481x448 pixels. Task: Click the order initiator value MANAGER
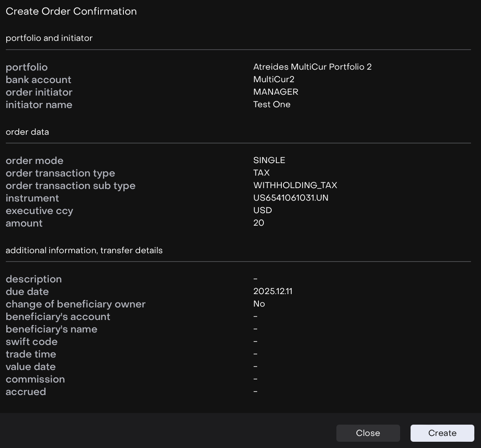tap(276, 92)
